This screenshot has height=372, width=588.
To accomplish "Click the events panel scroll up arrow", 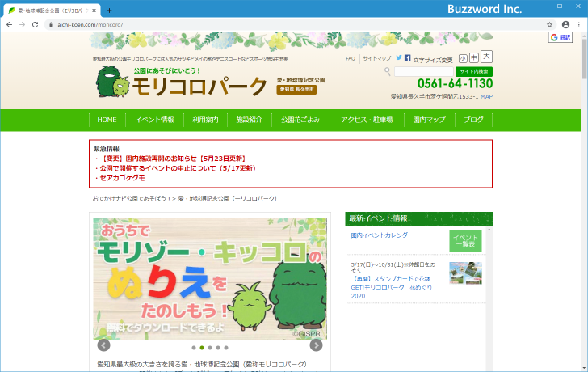I will (489, 230).
